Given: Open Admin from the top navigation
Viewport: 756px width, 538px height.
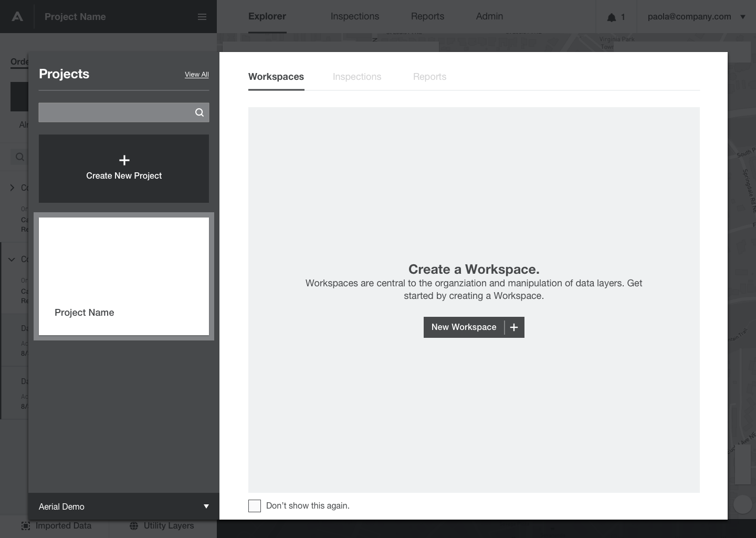Looking at the screenshot, I should pyautogui.click(x=489, y=16).
